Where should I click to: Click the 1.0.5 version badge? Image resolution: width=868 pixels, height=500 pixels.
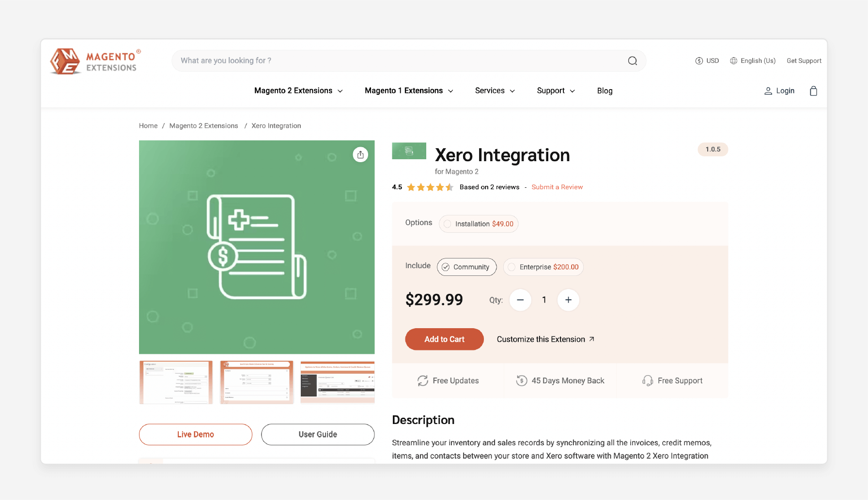(713, 150)
